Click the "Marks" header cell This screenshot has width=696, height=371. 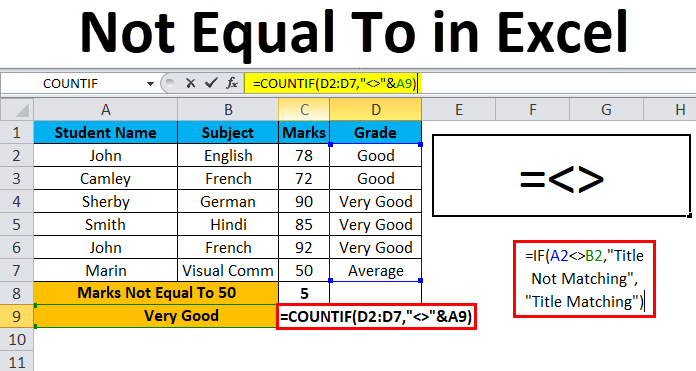coord(304,132)
